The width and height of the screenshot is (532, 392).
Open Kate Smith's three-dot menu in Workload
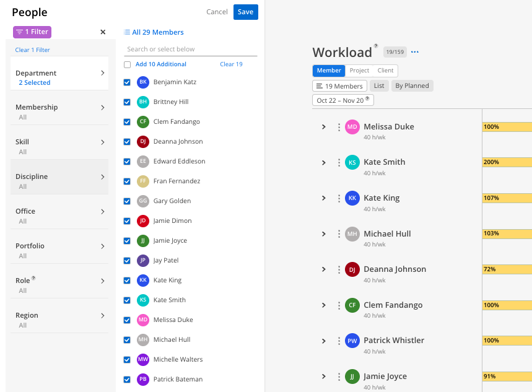pos(339,163)
